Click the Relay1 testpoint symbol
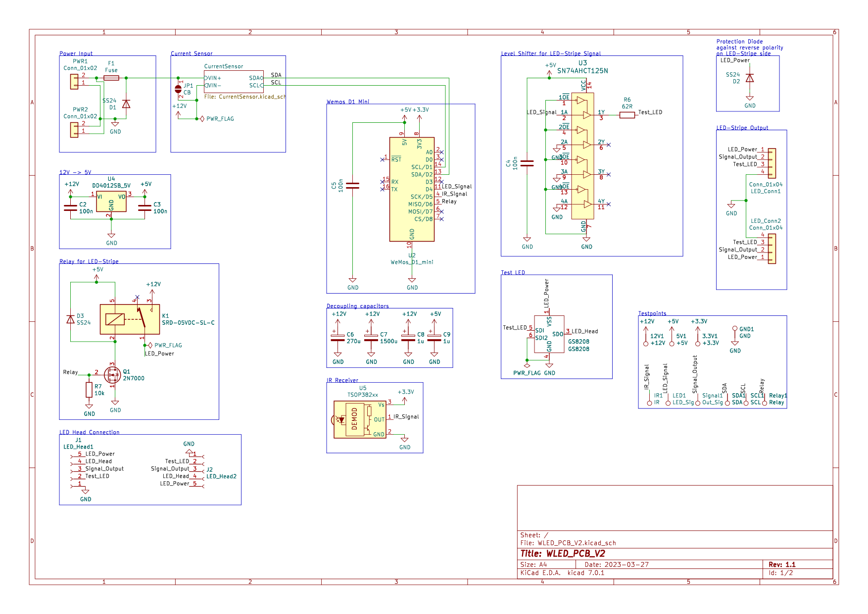Screen dimensions: 868x614 (765, 403)
